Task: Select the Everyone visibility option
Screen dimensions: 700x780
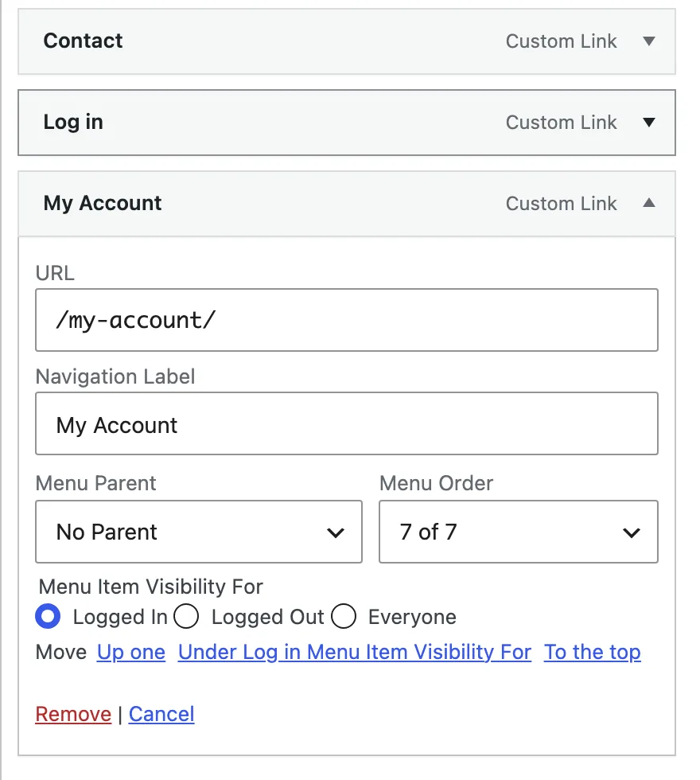Action: tap(344, 616)
